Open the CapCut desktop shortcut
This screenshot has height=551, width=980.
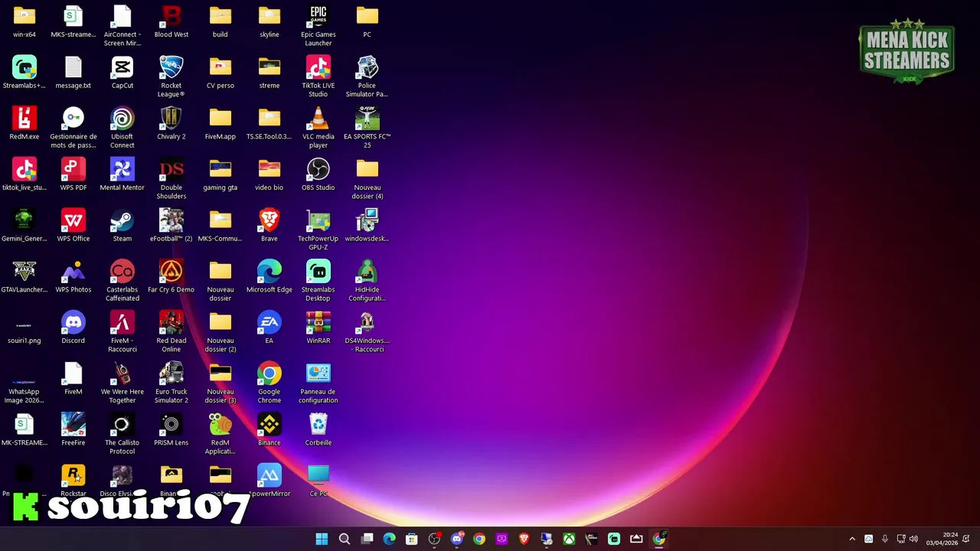[122, 72]
